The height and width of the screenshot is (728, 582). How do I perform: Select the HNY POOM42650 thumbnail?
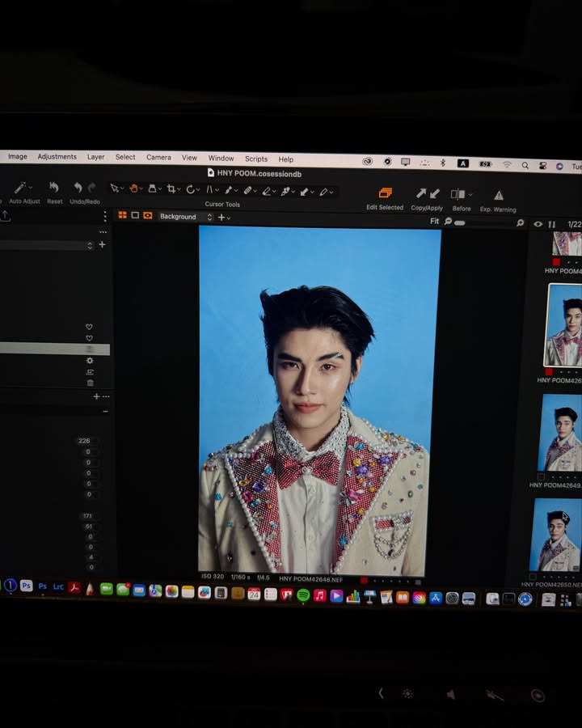(x=556, y=535)
